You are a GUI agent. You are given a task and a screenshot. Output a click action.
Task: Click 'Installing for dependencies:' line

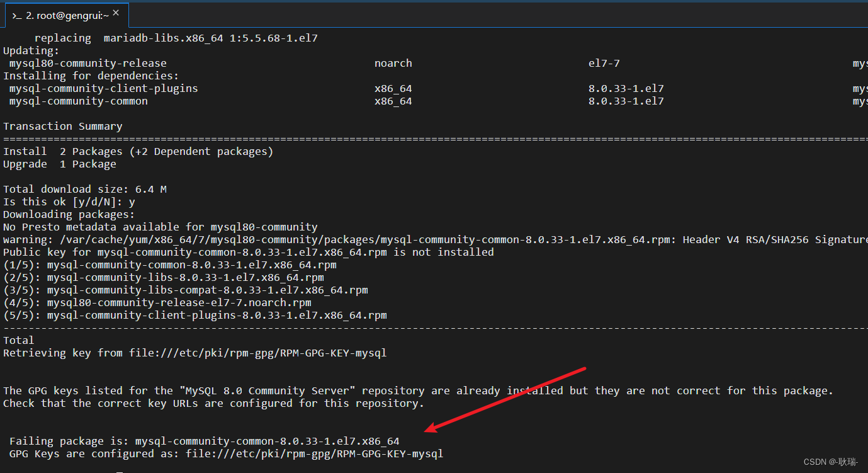click(x=91, y=76)
